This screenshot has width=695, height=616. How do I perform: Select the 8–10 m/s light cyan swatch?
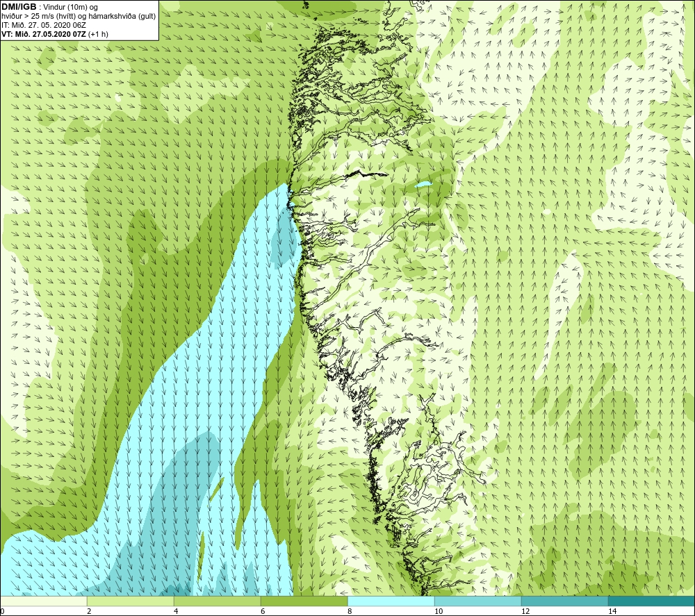[x=391, y=601]
